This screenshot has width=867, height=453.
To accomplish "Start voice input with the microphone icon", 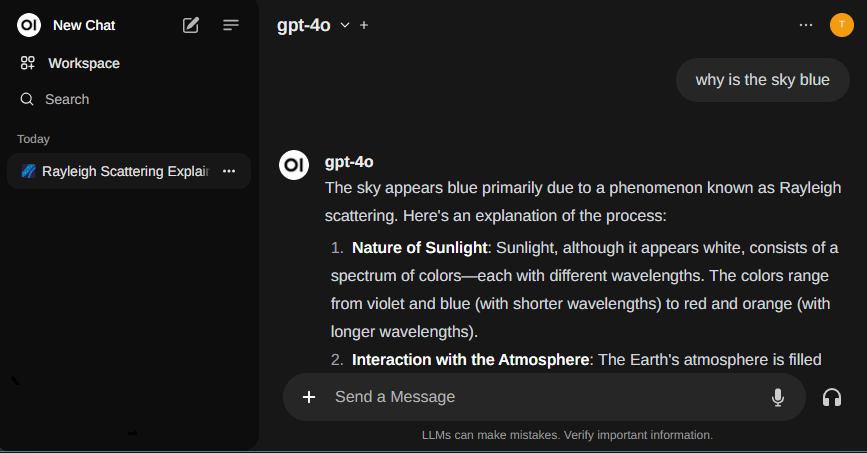I will click(778, 397).
